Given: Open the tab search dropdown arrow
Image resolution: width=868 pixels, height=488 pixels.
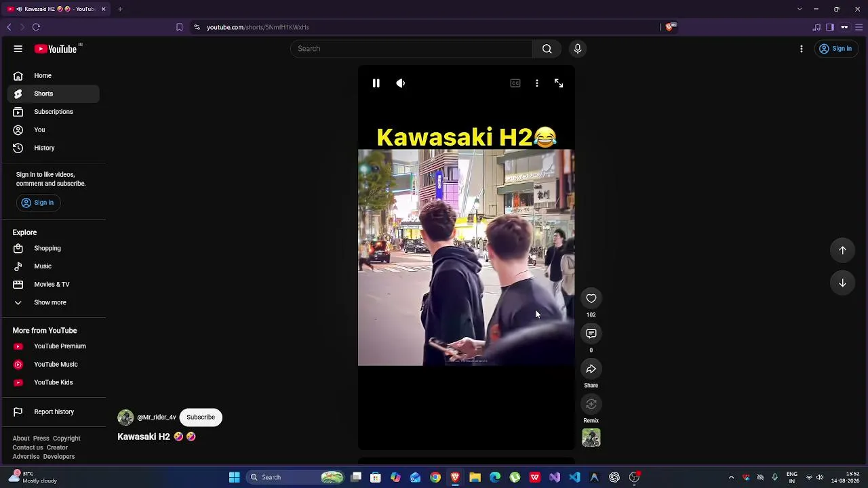Looking at the screenshot, I should (800, 9).
